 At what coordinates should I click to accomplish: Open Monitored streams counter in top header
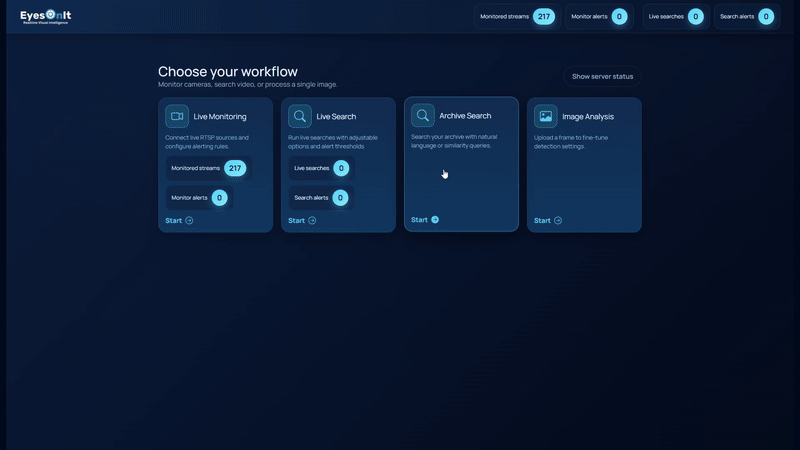point(516,16)
